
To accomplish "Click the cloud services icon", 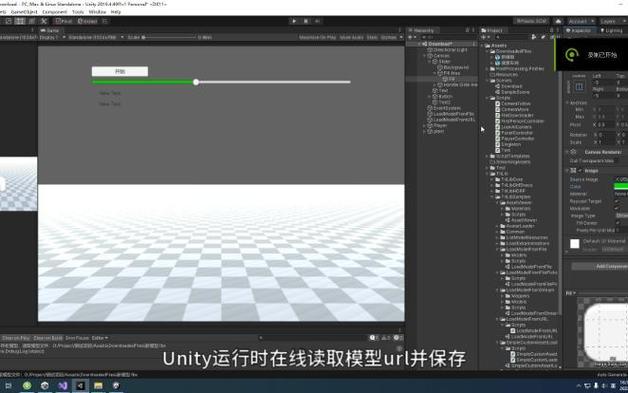I will [558, 21].
